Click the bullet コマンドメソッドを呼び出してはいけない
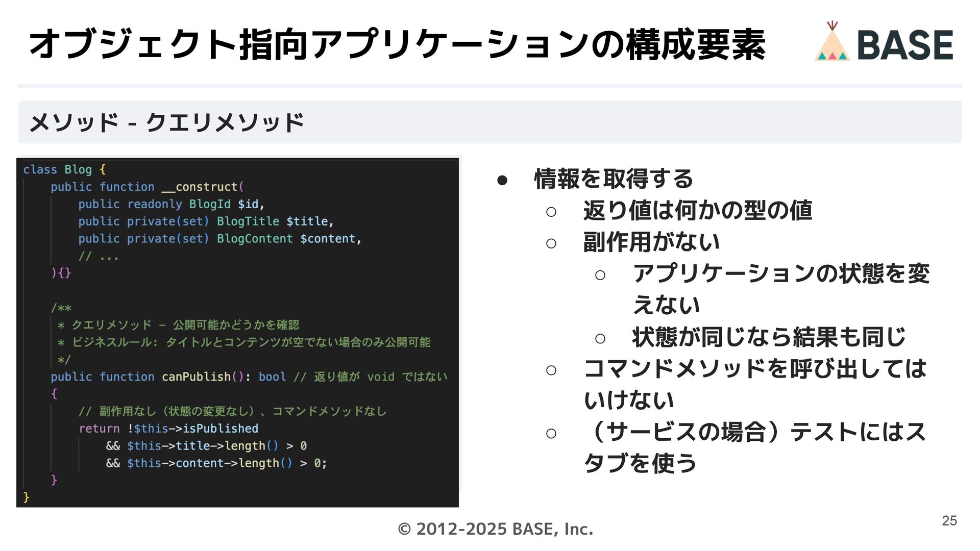The height and width of the screenshot is (551, 980). [x=755, y=384]
